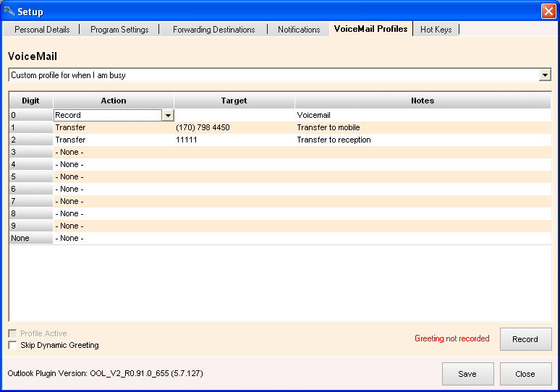
Task: Click the disabled Profile Active checkbox
Action: (x=12, y=333)
